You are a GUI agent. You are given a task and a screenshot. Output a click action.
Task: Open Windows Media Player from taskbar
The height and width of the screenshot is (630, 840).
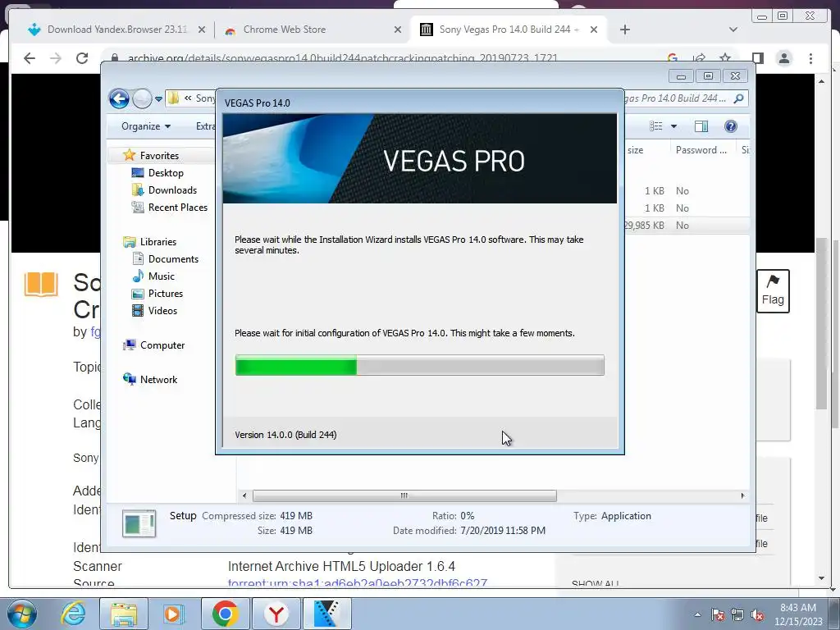[x=174, y=614]
